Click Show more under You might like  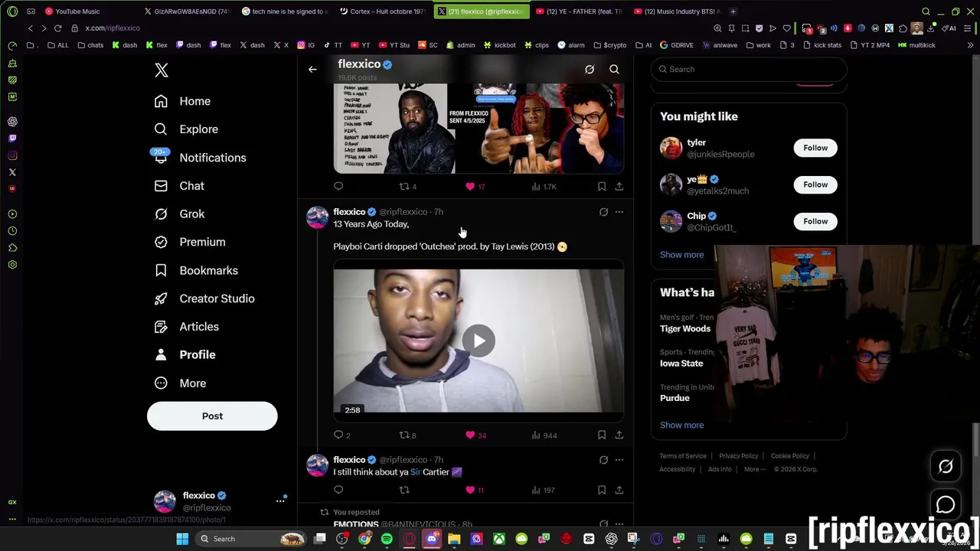[681, 255]
